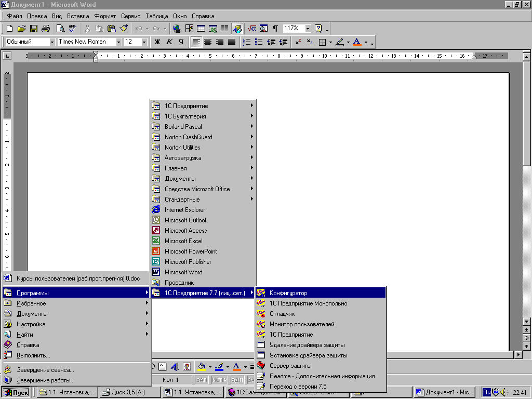Toggle center text alignment
532x399 pixels.
[208, 42]
